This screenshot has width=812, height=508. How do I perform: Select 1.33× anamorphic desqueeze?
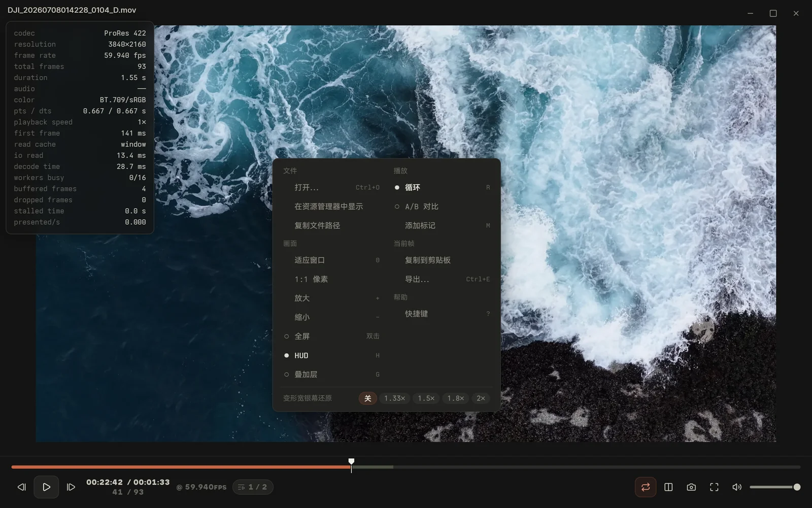pos(394,398)
